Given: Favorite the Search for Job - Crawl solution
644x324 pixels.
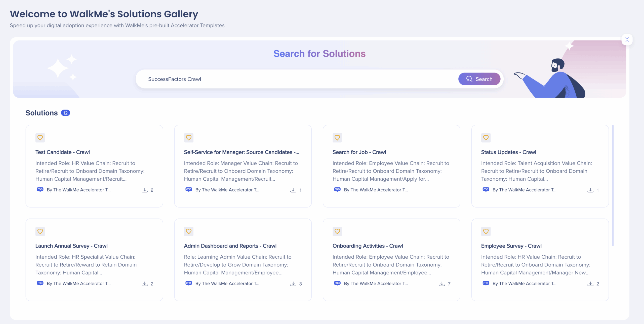Looking at the screenshot, I should pos(337,138).
